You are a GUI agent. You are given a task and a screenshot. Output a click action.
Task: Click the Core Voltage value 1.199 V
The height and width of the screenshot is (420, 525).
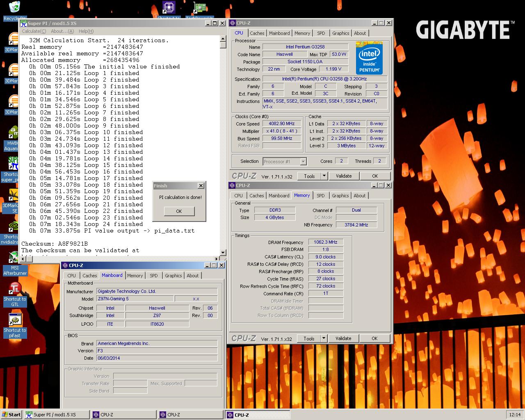[333, 69]
